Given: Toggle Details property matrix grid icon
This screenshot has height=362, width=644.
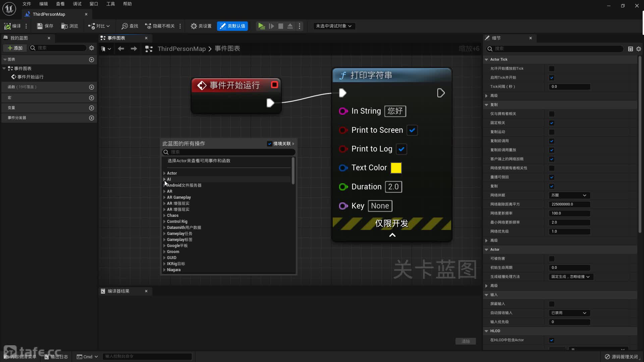Looking at the screenshot, I should pyautogui.click(x=631, y=49).
